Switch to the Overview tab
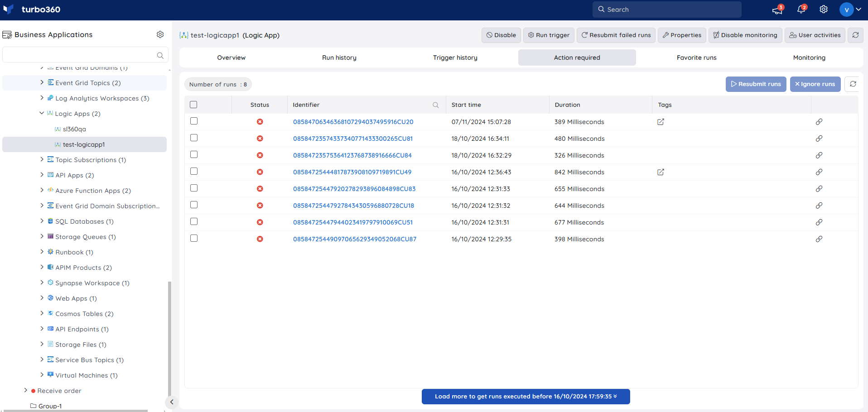Viewport: 868px width, 412px height. [x=231, y=57]
